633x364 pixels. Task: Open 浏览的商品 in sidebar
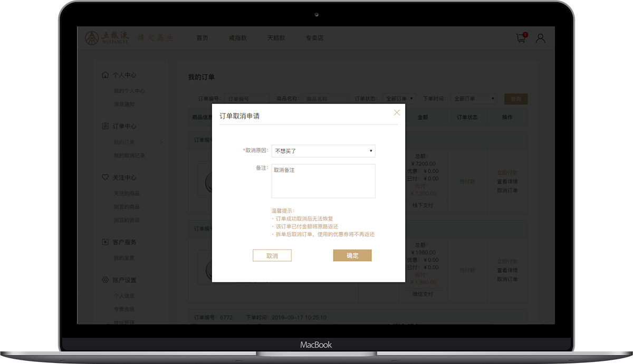click(x=127, y=206)
